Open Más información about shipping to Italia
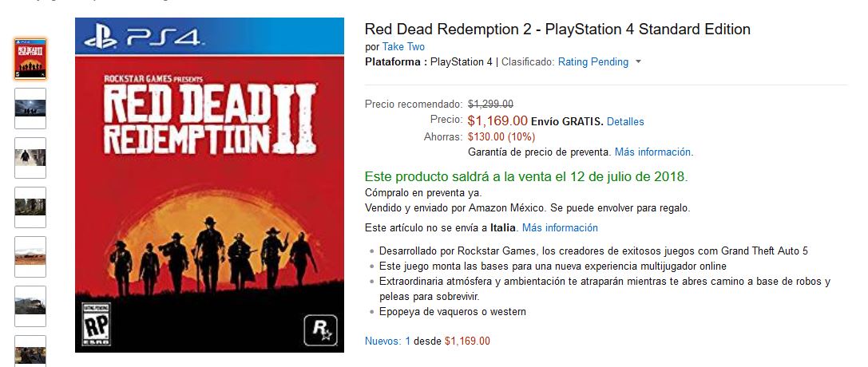This screenshot has width=868, height=367. 561,227
